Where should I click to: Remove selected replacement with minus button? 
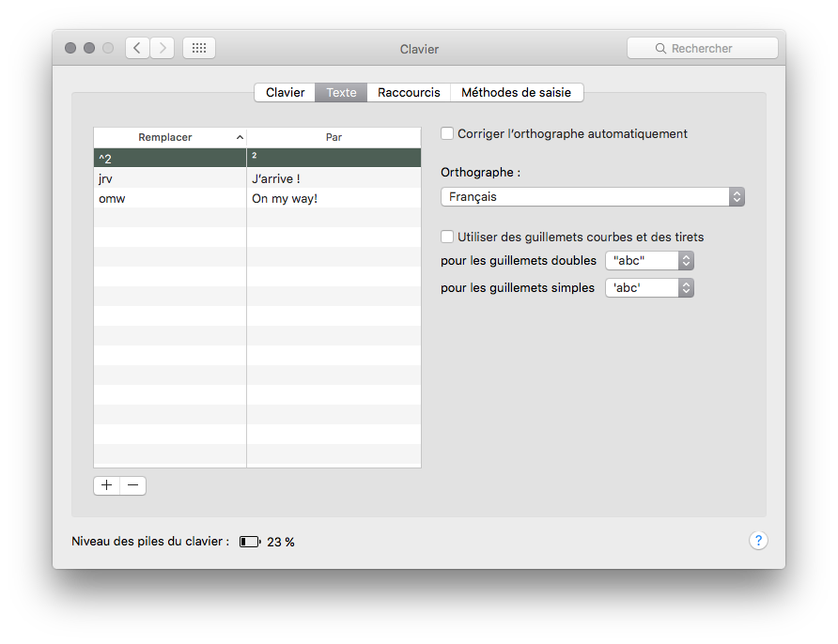click(133, 484)
